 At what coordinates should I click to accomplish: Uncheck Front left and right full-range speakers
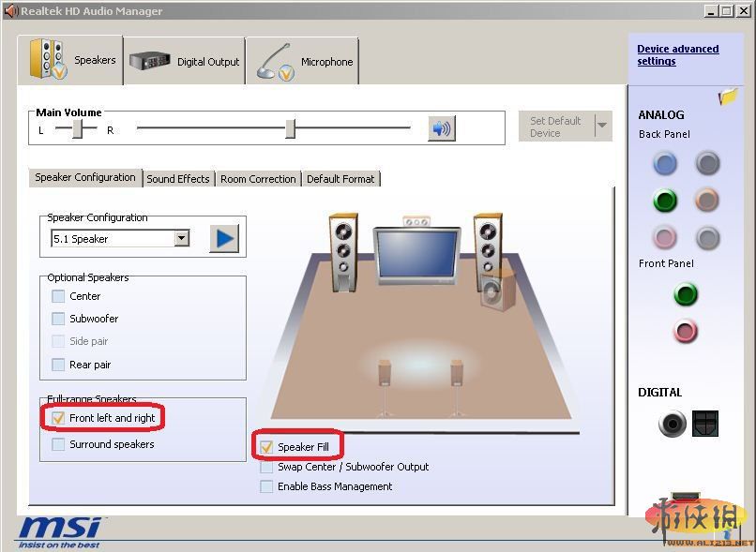click(58, 418)
